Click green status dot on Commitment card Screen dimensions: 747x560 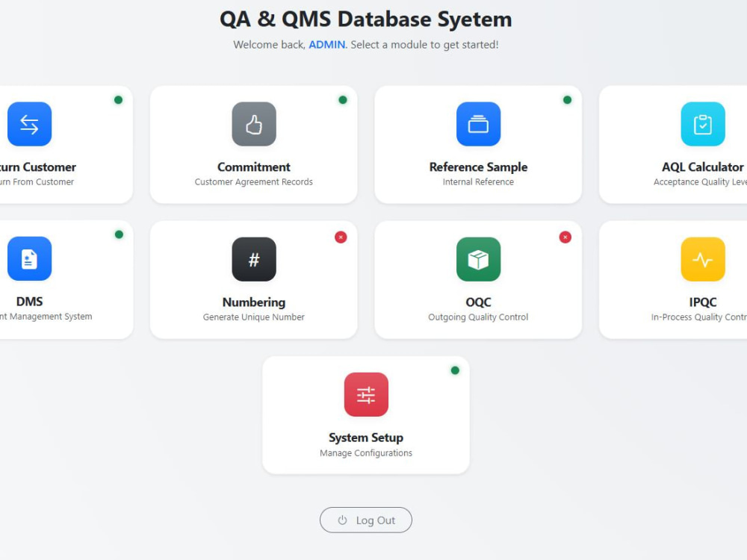pyautogui.click(x=343, y=100)
